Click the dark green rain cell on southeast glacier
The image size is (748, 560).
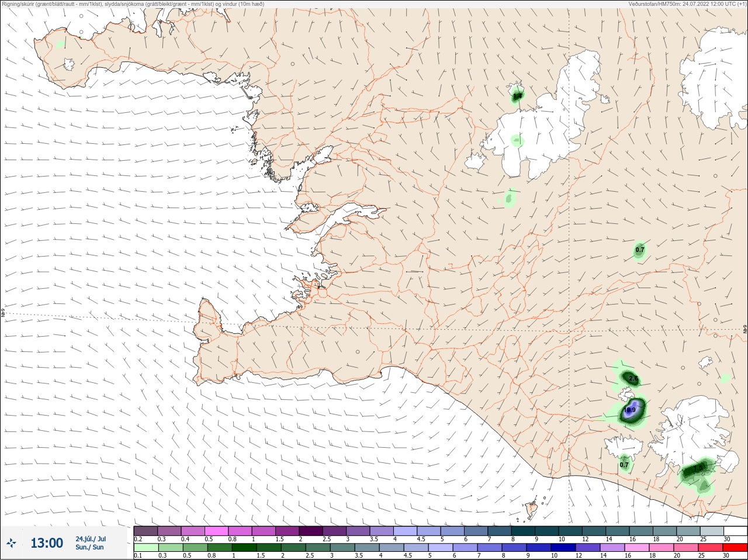(697, 469)
